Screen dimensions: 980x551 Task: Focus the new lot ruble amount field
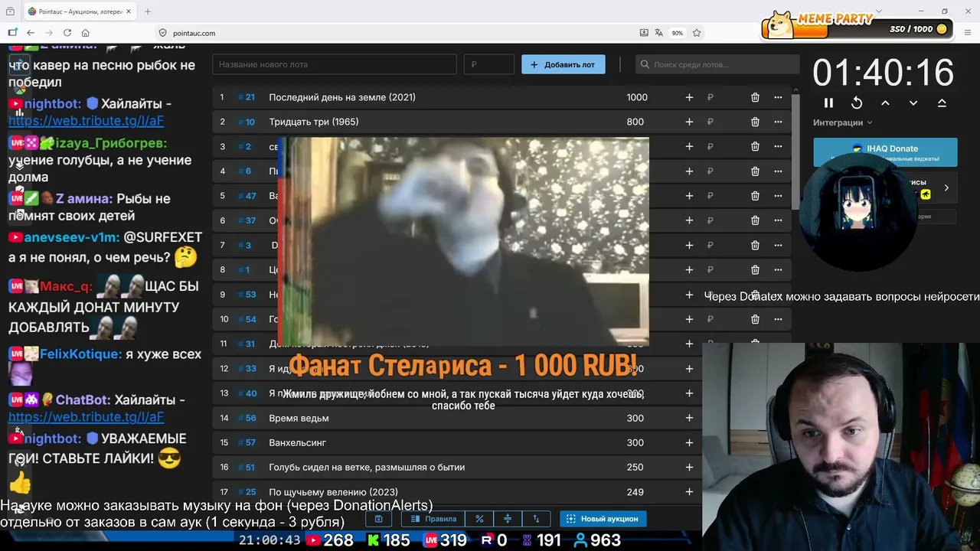[x=489, y=64]
